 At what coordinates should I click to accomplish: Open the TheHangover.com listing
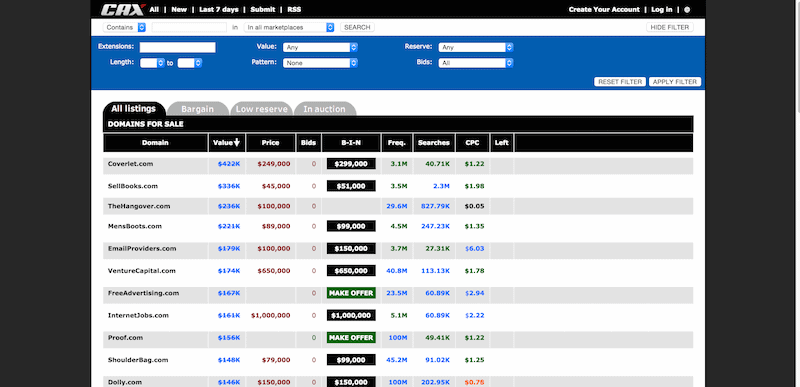click(139, 206)
